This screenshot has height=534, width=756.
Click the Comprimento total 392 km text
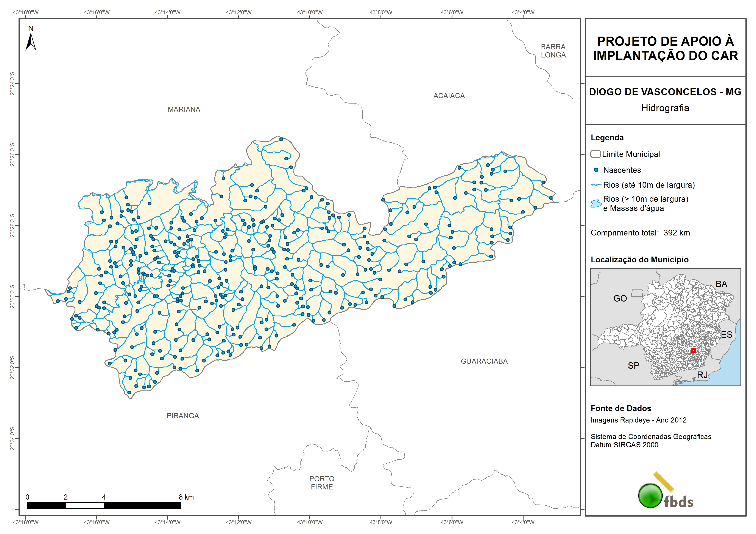click(640, 233)
